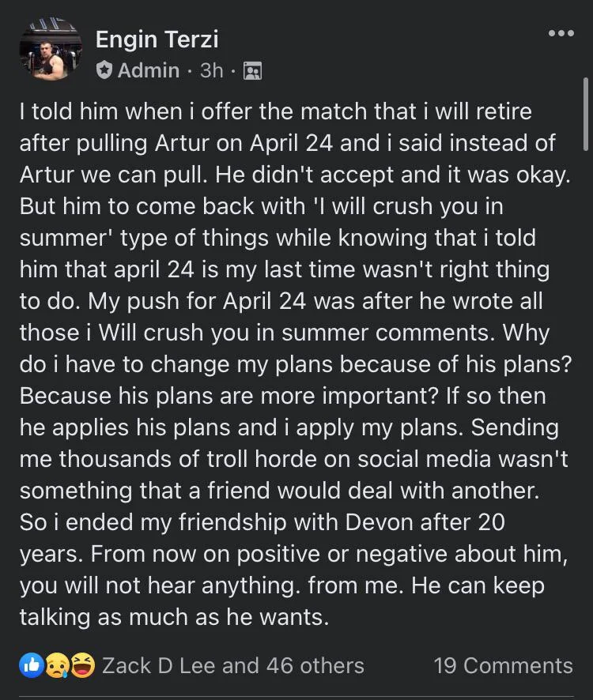Show who reacted: Zack D Lee and 46 others
Screen dimensions: 593x700
click(x=233, y=666)
